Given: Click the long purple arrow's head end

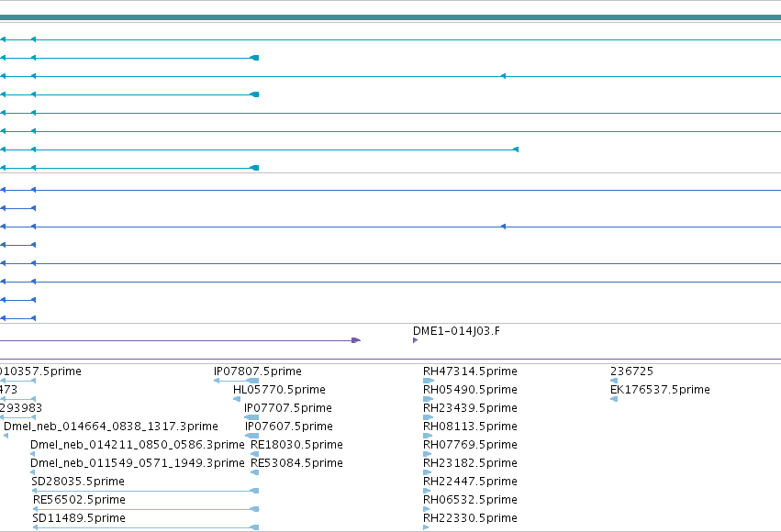Looking at the screenshot, I should [x=356, y=340].
